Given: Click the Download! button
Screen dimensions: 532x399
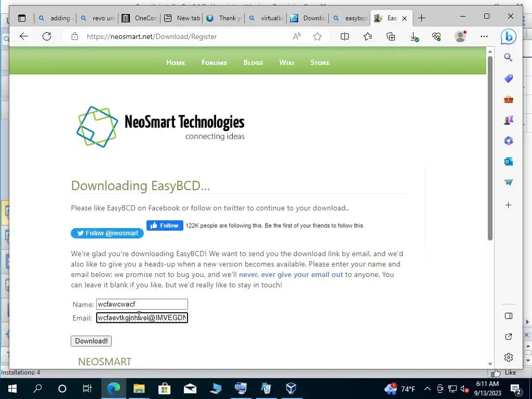Looking at the screenshot, I should [x=91, y=341].
